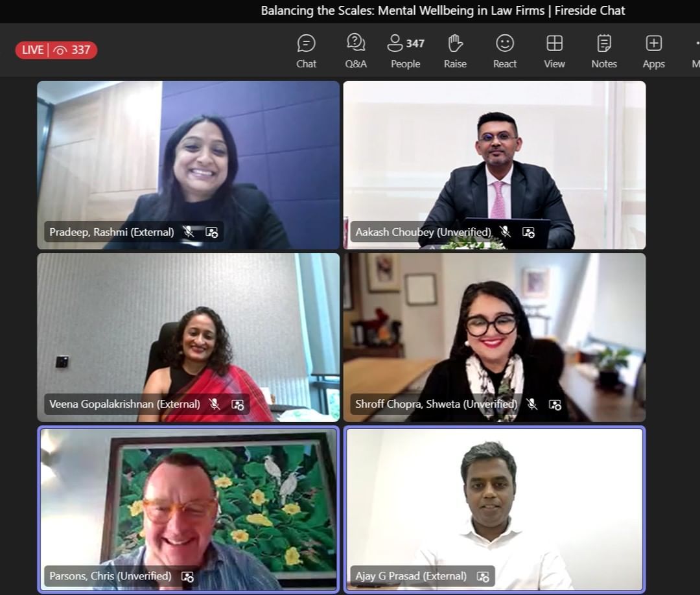Click muted mic icon for Aakash Choubey
The height and width of the screenshot is (595, 700).
(505, 231)
